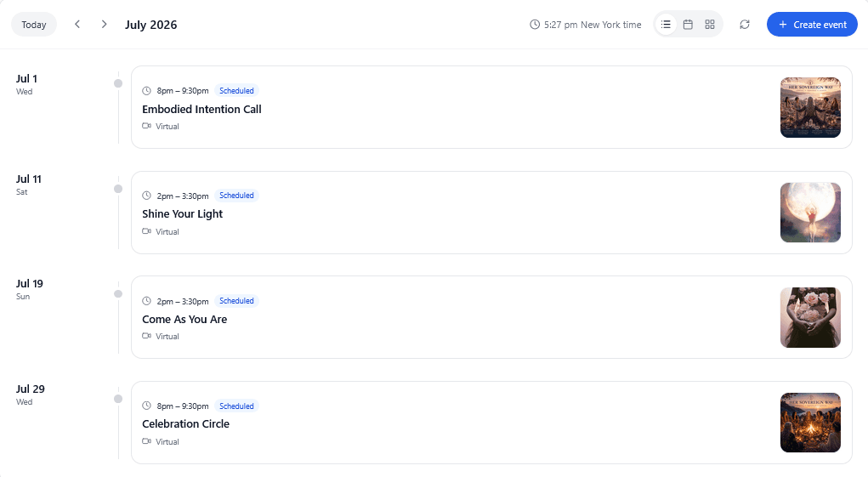
Task: Click the July 2026 month heading
Action: point(151,25)
